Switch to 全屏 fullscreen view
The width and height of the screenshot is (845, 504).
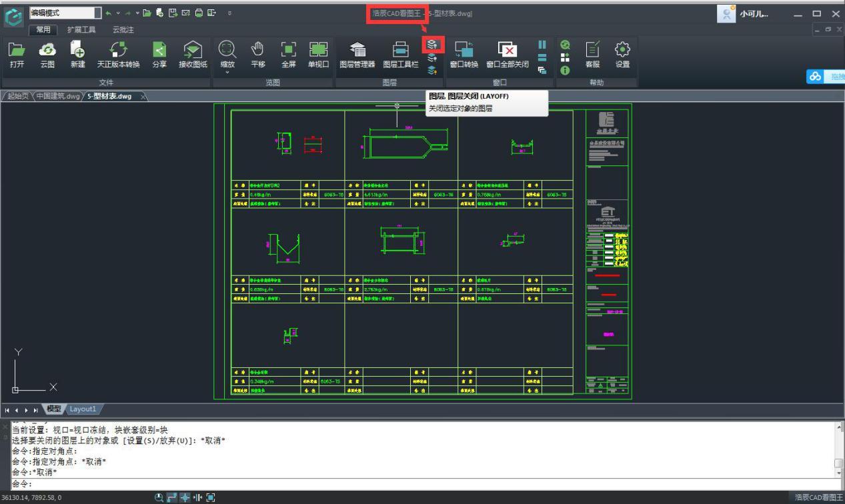click(288, 54)
